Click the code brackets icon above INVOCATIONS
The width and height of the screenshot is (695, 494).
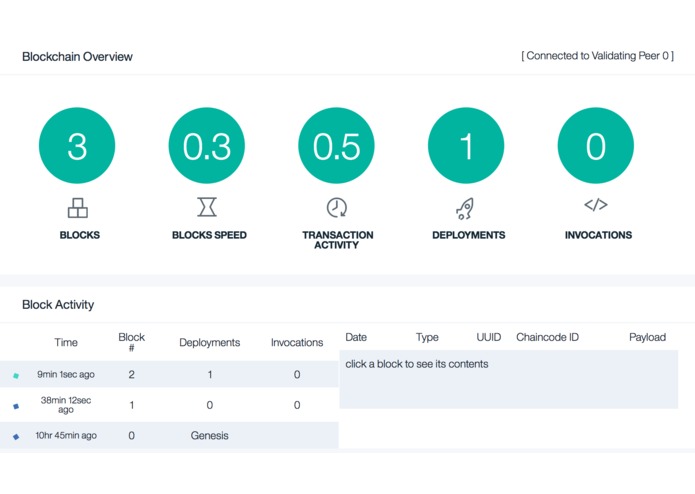pyautogui.click(x=596, y=205)
